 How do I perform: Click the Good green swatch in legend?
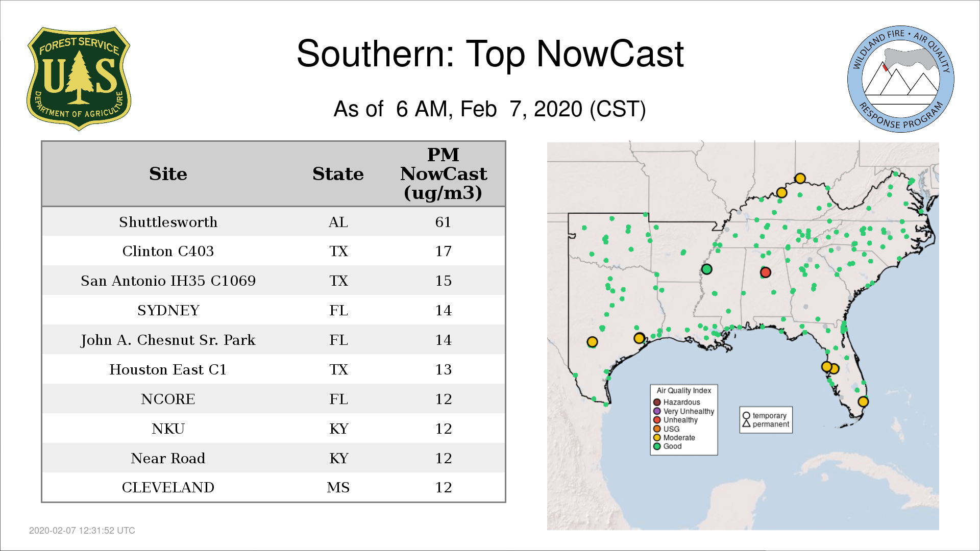657,446
